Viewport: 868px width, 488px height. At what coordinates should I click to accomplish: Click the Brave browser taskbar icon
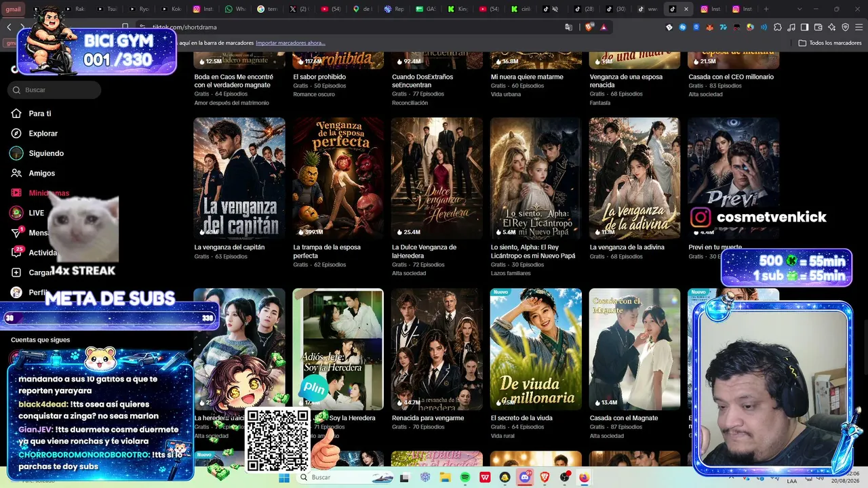[545, 477]
